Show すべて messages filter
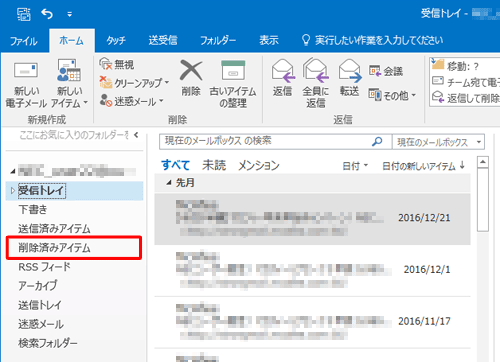This screenshot has height=362, width=500. coord(176,165)
